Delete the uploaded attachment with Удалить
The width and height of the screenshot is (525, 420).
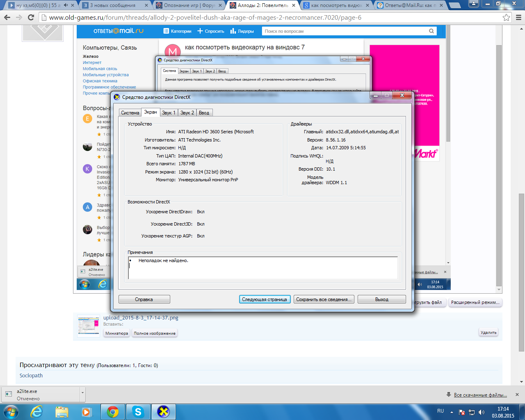(x=488, y=332)
